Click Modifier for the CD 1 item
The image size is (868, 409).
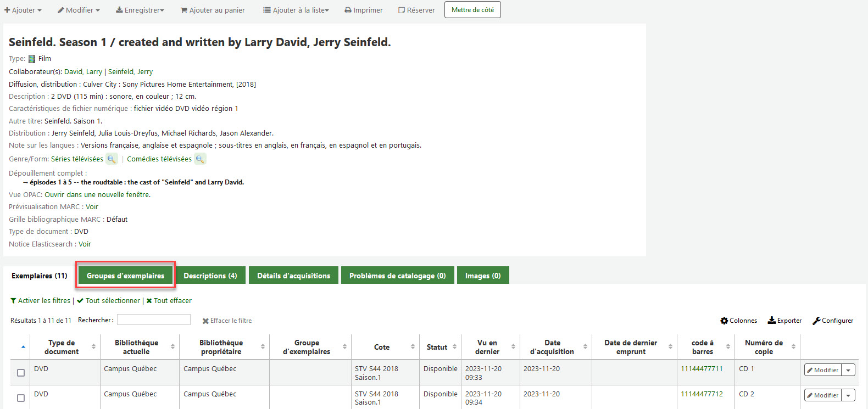[x=823, y=370]
